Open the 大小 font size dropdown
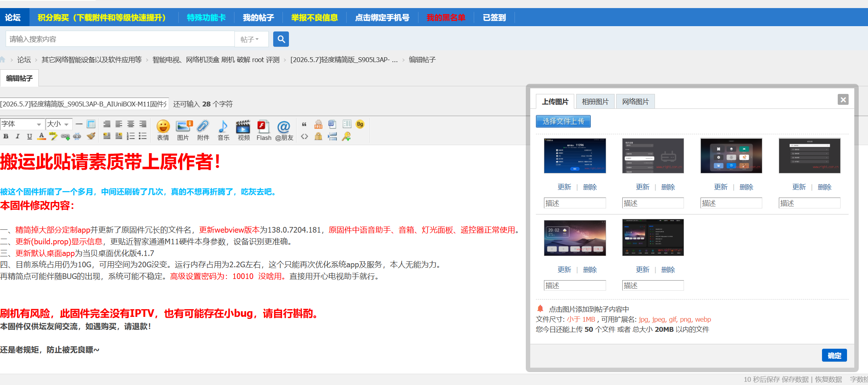 (59, 124)
